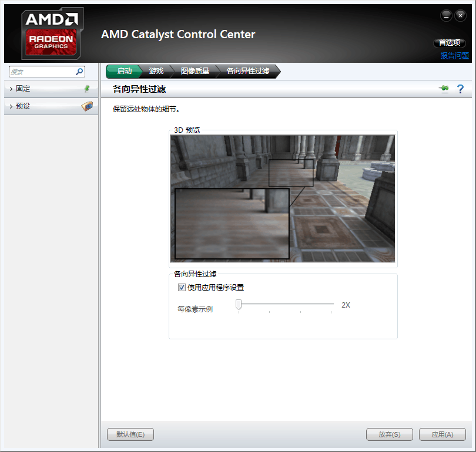
Task: Select the 图像质量 breadcrumb tab
Action: [x=195, y=71]
